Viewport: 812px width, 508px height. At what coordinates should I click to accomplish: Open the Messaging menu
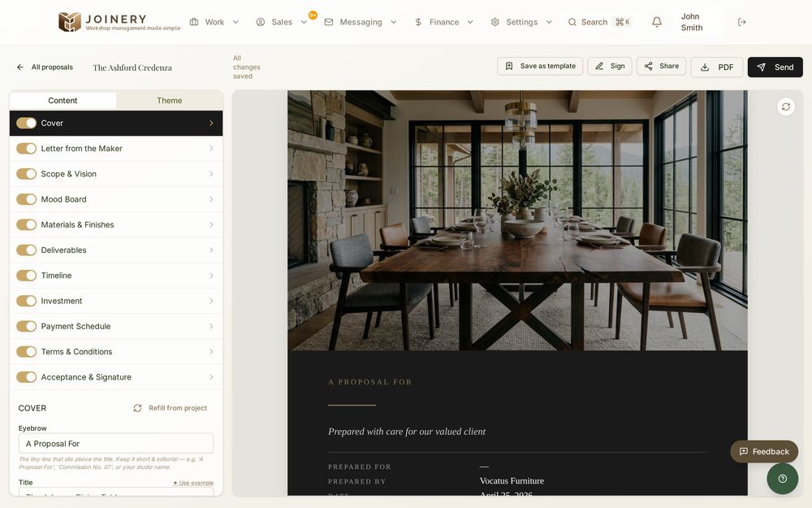pyautogui.click(x=361, y=22)
